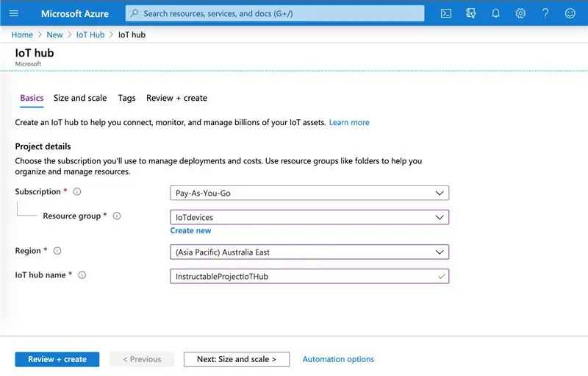The width and height of the screenshot is (588, 376).
Task: Click the IoT hub page title
Action: click(x=35, y=53)
